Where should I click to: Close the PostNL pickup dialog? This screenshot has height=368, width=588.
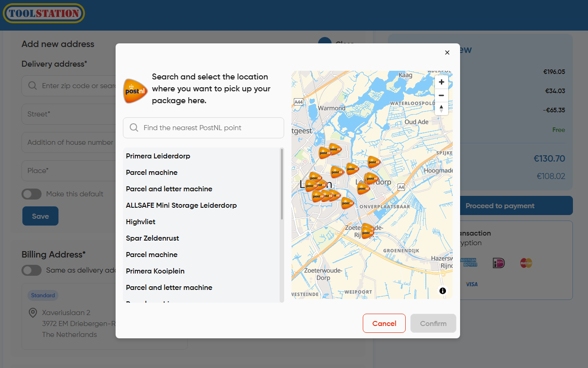(447, 53)
